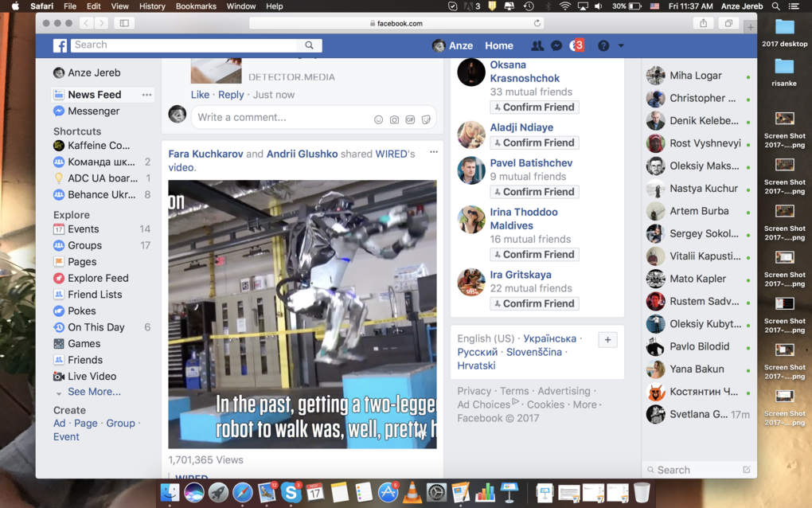Open Groups in Explore list
812x508 pixels.
coord(84,245)
